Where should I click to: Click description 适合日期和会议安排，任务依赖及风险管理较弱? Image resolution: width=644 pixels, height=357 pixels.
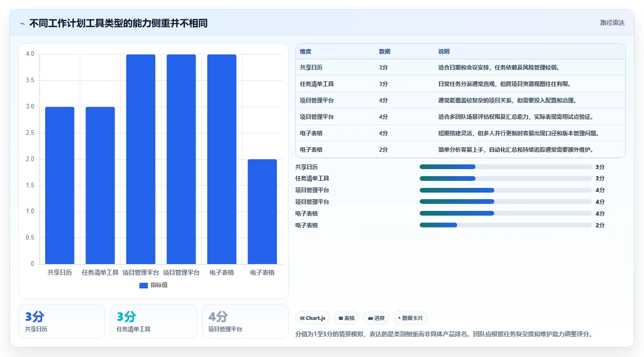pyautogui.click(x=498, y=67)
